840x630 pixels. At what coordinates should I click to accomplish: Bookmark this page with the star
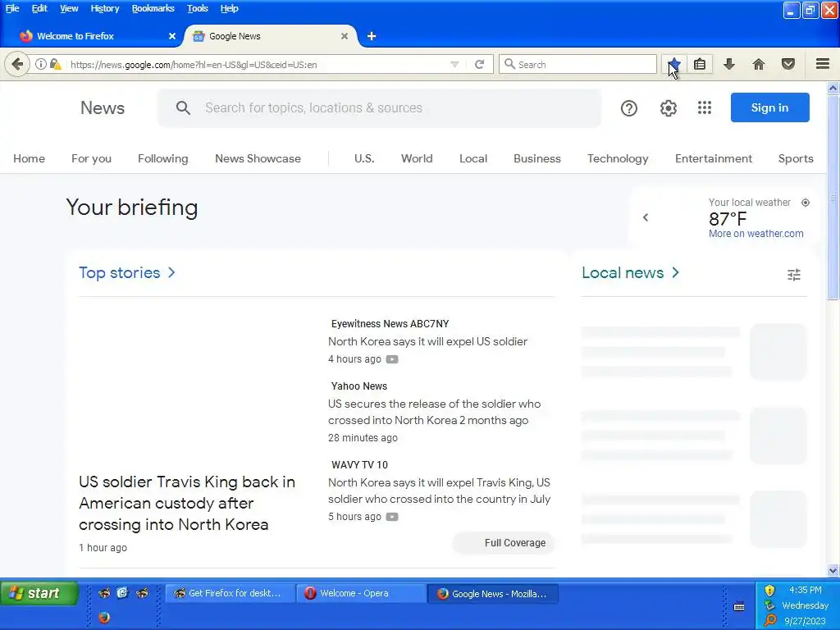[x=674, y=64]
